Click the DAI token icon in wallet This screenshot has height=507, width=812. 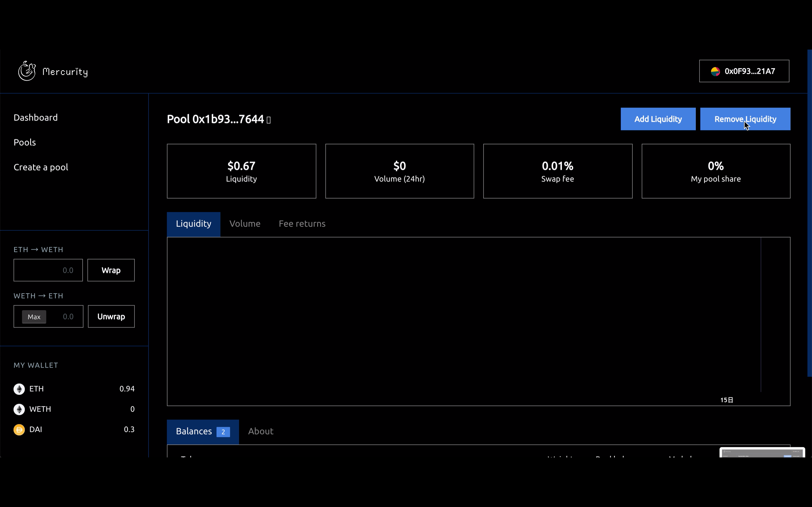point(19,430)
